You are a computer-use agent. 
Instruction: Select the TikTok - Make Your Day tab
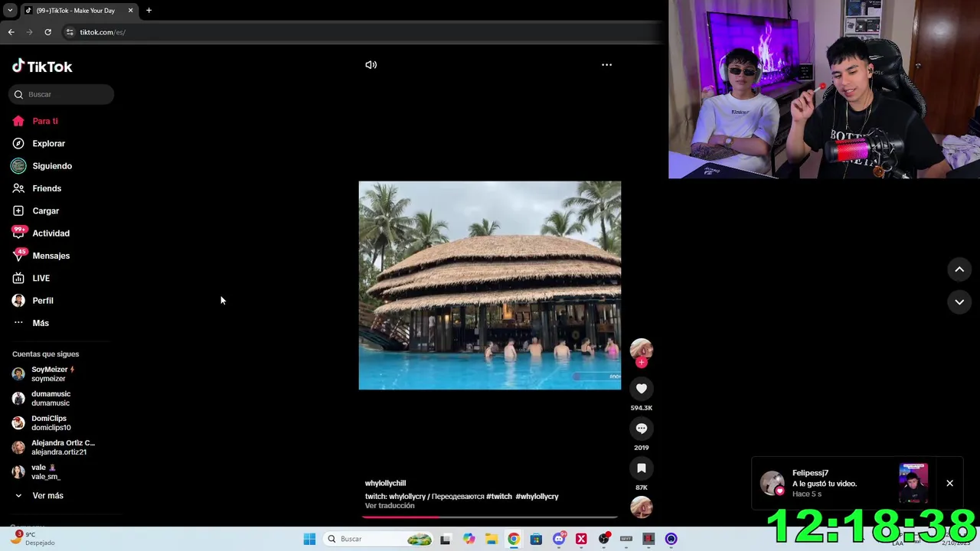pyautogui.click(x=76, y=11)
